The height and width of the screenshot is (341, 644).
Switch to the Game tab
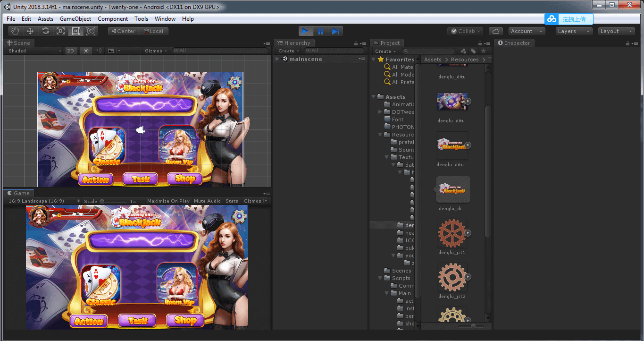click(18, 193)
